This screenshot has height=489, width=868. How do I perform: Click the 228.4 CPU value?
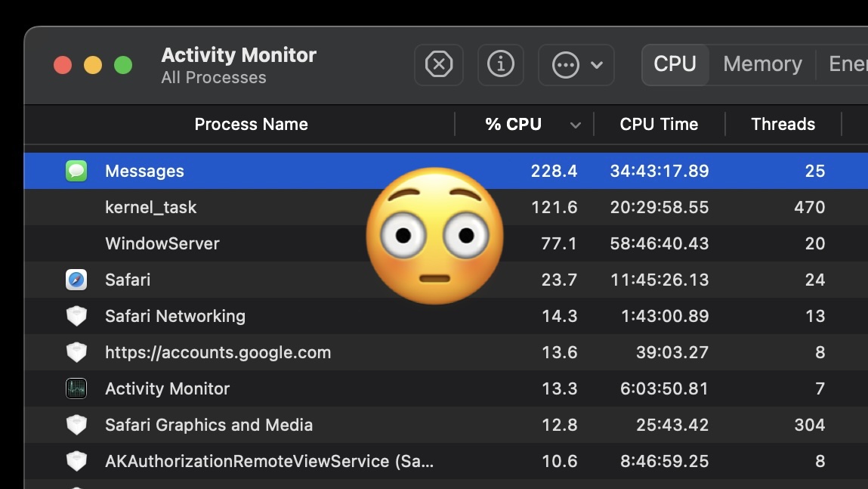(x=554, y=171)
